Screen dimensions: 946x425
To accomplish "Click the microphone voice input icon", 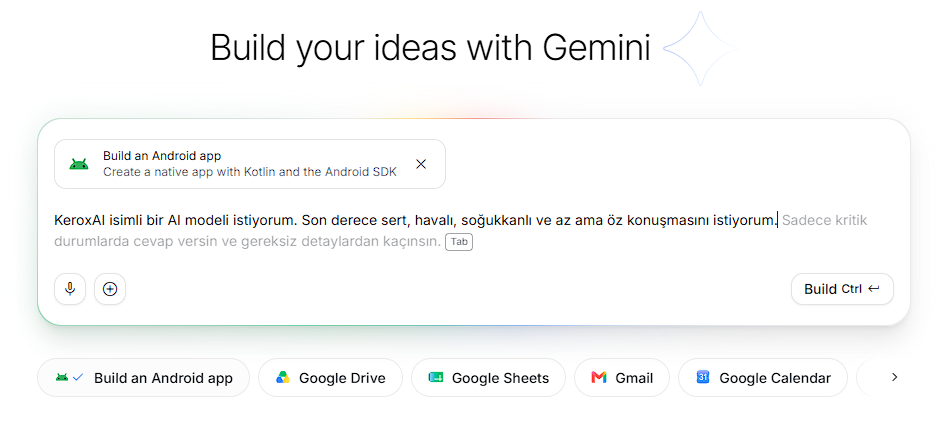I will point(70,289).
